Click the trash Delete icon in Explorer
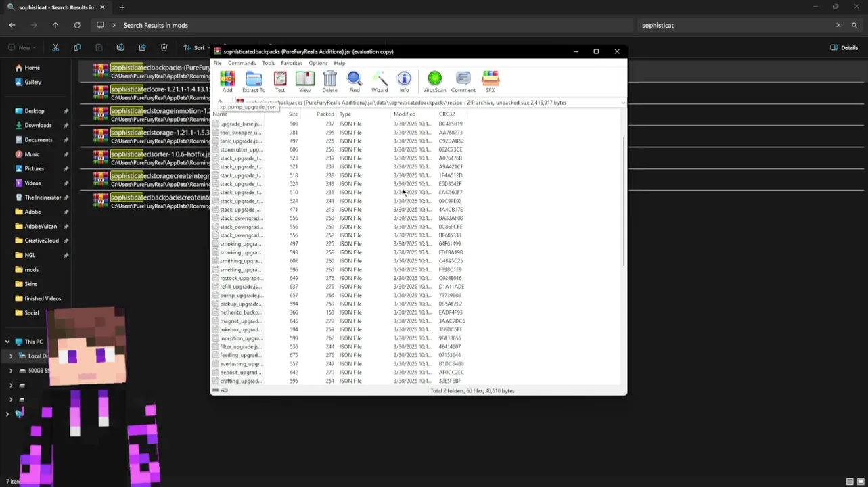 (164, 47)
